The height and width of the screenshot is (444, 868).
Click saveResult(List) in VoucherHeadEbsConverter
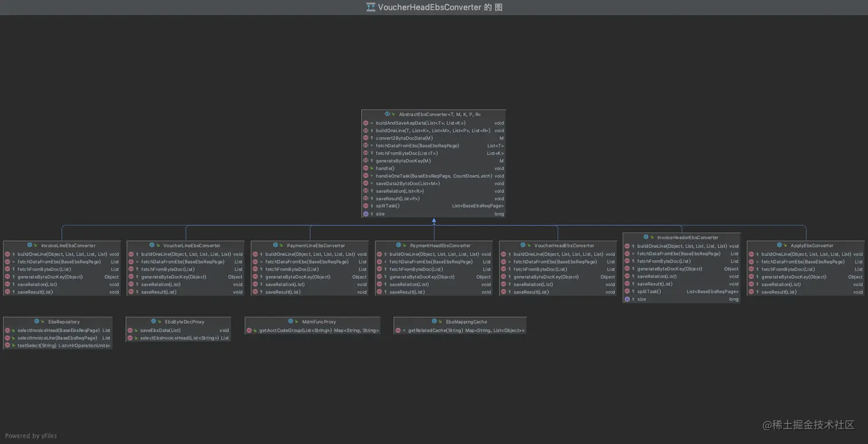click(x=531, y=292)
